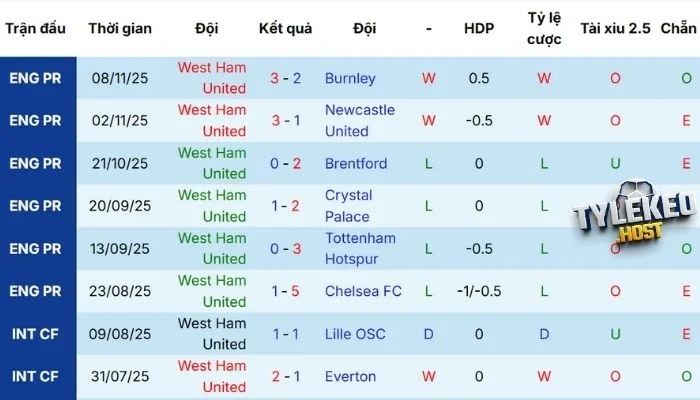Open the Everton team link

click(x=350, y=377)
